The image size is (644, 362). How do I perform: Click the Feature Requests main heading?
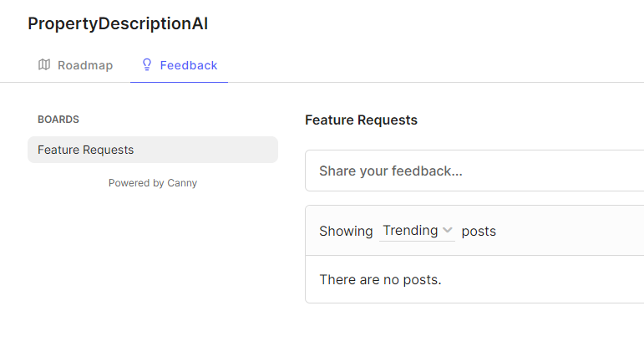(x=361, y=120)
